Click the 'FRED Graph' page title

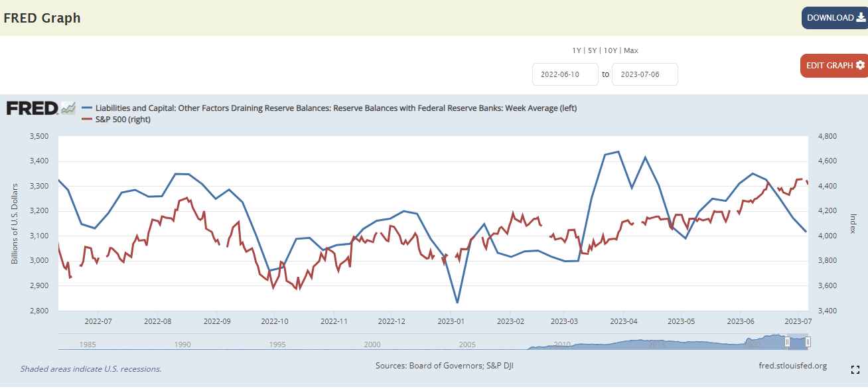42,18
